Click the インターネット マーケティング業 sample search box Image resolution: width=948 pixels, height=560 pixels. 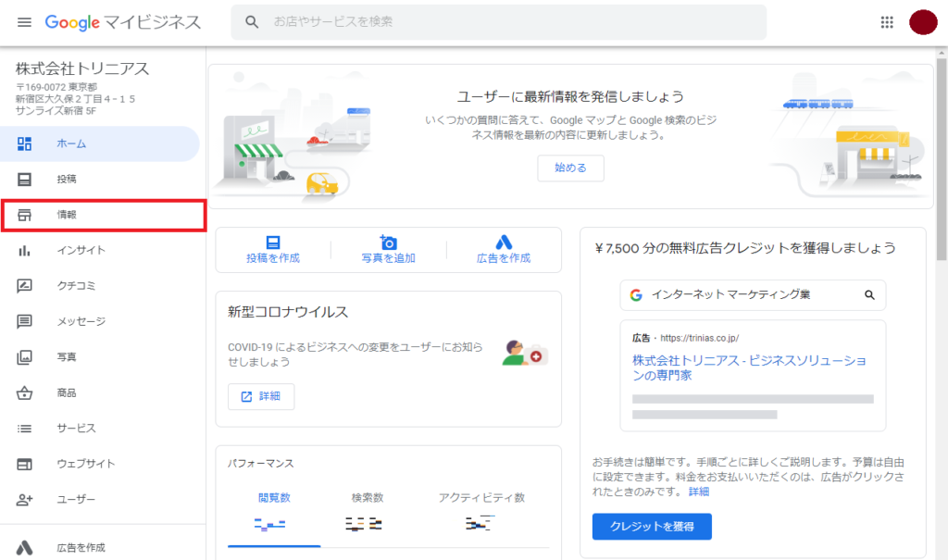point(753,295)
